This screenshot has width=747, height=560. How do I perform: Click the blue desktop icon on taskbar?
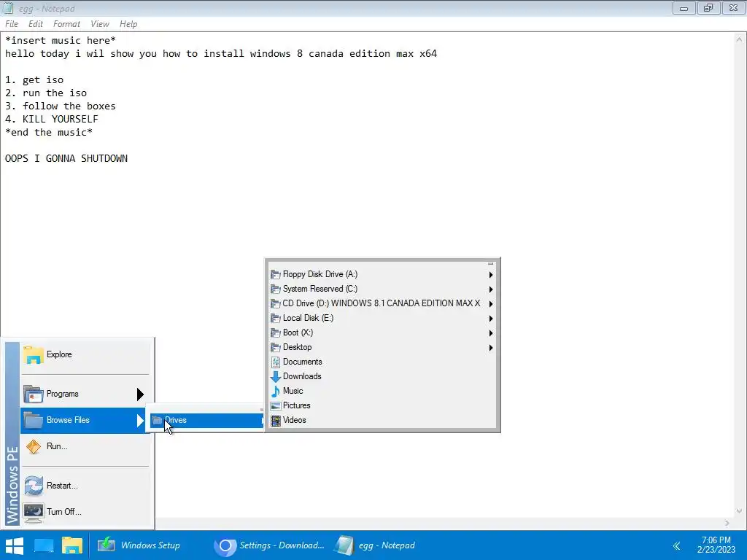44,545
